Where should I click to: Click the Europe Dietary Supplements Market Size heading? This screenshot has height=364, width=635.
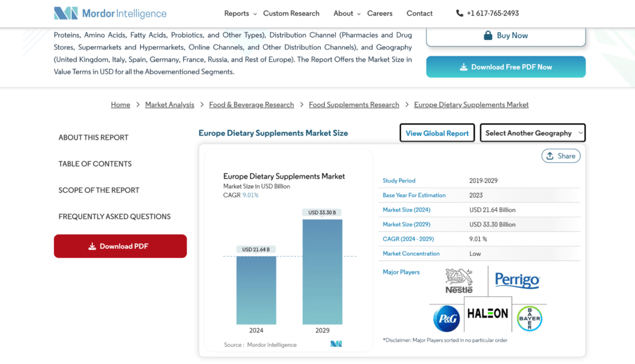point(273,133)
